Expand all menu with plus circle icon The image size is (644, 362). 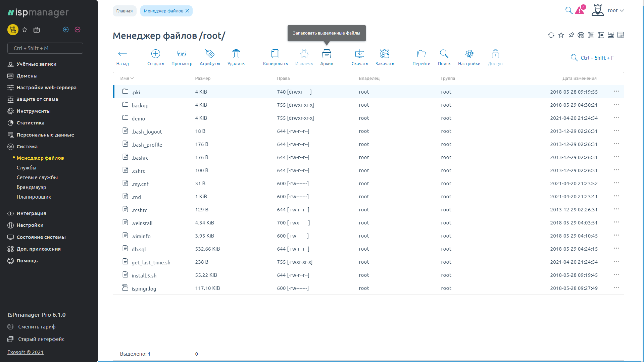click(x=66, y=30)
